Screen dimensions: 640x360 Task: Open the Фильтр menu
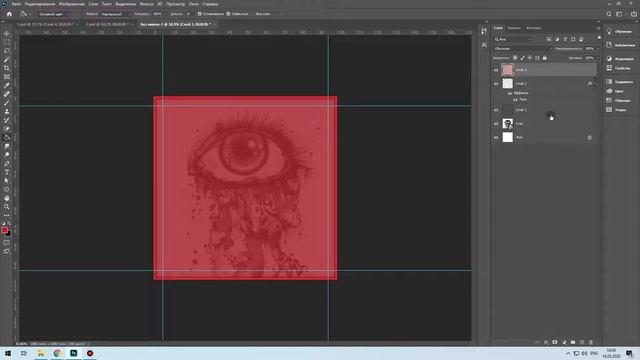(147, 4)
